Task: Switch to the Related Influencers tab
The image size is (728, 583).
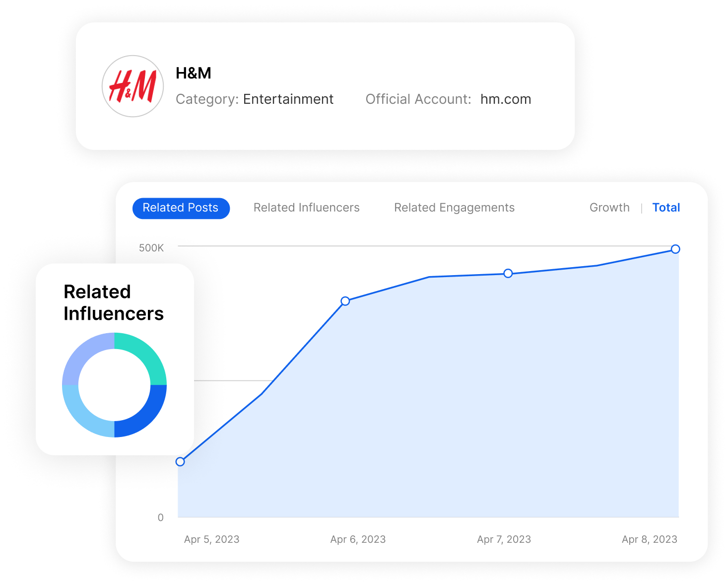Action: click(x=306, y=208)
